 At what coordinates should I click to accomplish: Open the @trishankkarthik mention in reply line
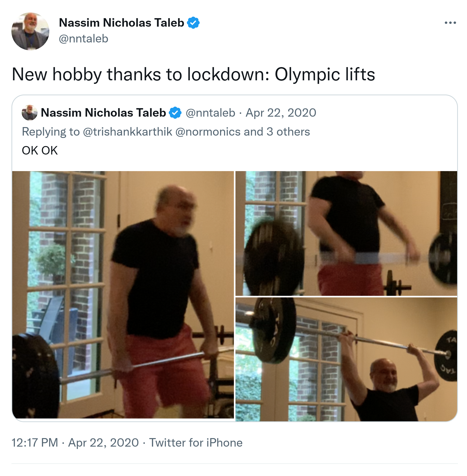coord(128,132)
